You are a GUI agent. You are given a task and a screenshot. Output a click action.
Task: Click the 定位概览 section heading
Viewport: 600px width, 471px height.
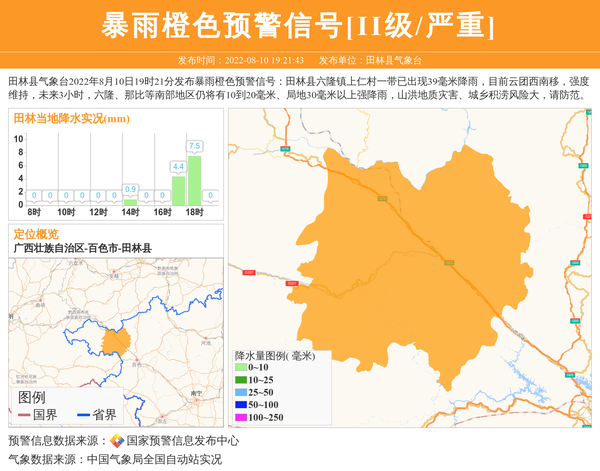click(36, 234)
